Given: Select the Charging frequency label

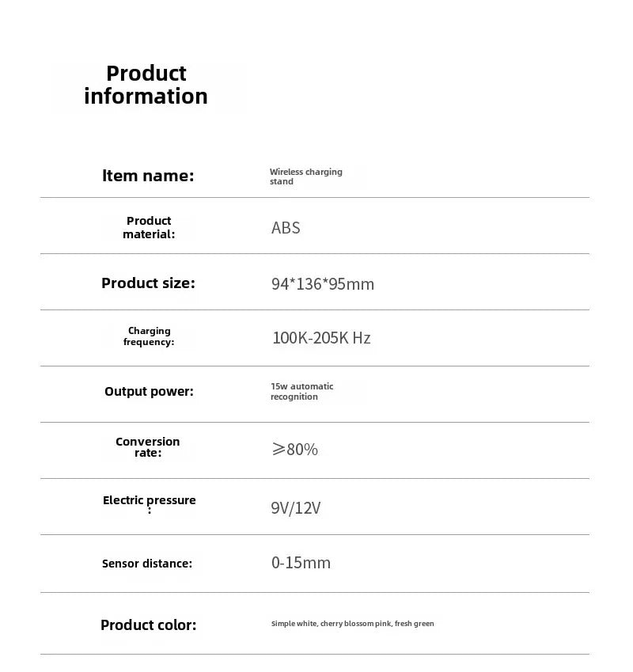Looking at the screenshot, I should click(x=149, y=336).
